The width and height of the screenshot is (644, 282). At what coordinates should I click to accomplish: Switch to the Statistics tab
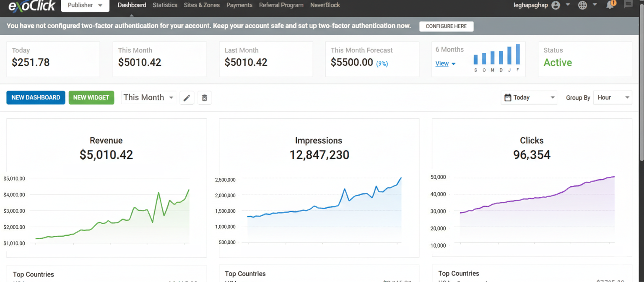165,5
